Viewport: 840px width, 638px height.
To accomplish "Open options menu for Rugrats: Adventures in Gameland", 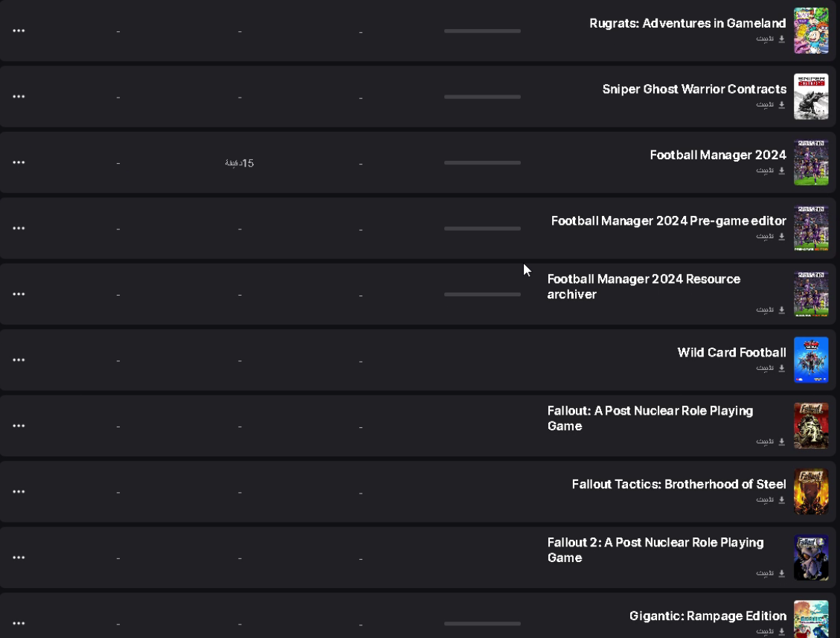I will click(19, 31).
